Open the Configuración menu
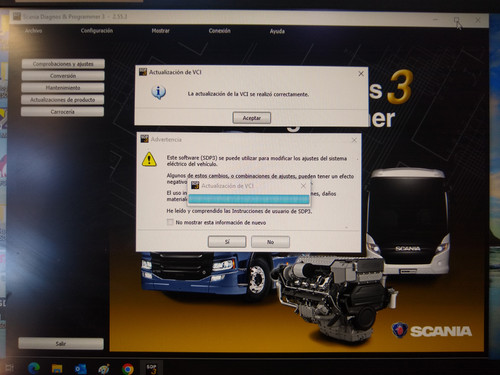The width and height of the screenshot is (500, 375). (x=97, y=31)
